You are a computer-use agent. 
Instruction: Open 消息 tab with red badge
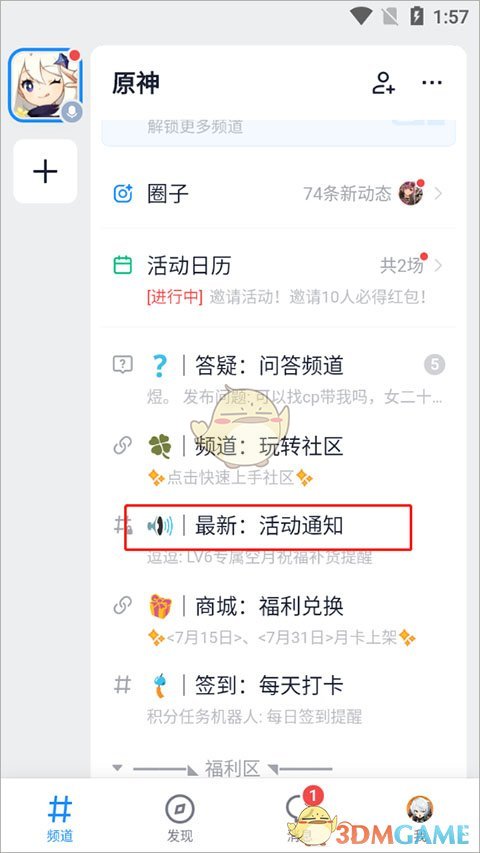[x=300, y=816]
